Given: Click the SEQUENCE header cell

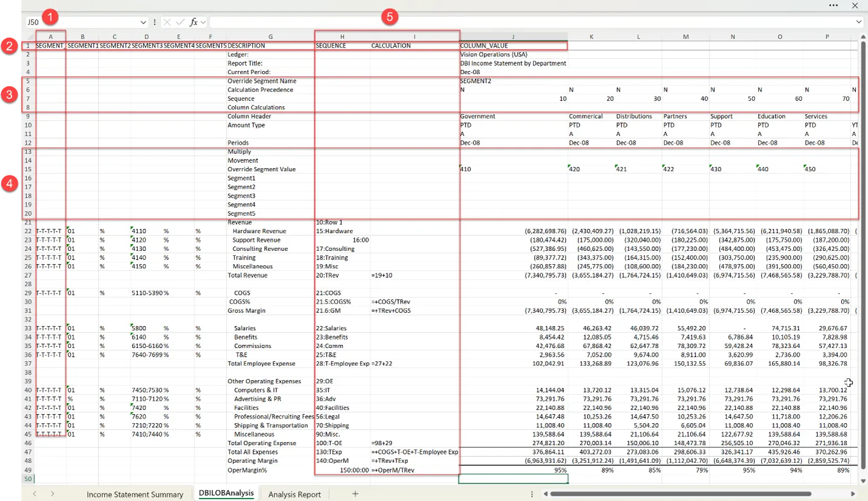Looking at the screenshot, I should [x=342, y=46].
